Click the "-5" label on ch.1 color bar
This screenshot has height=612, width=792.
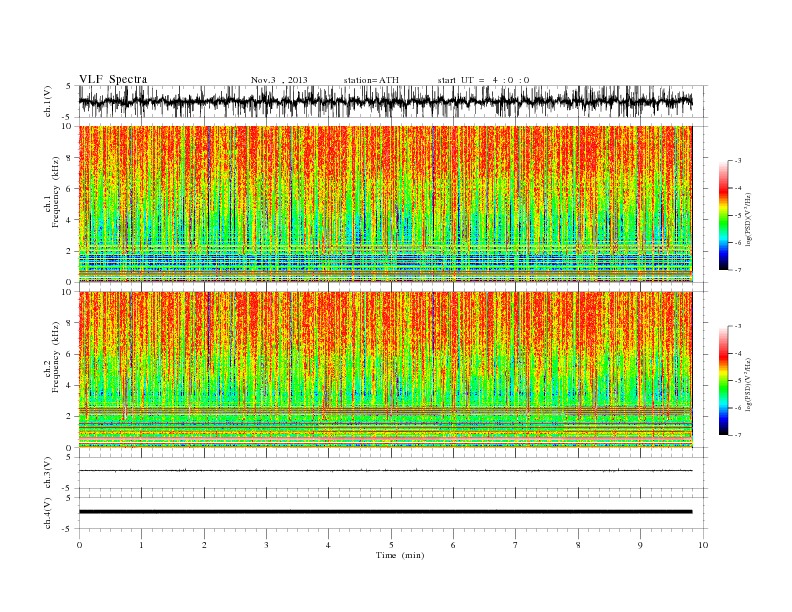coord(737,215)
